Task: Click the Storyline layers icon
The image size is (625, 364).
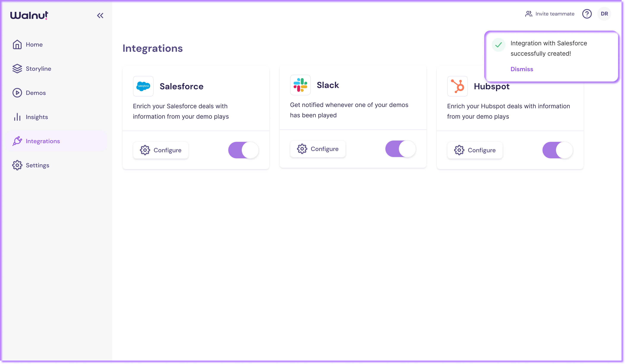Action: coord(17,69)
